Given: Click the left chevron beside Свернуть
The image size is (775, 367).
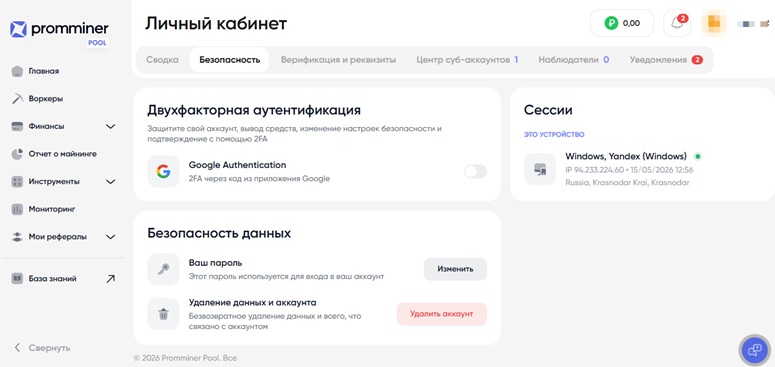Looking at the screenshot, I should 17,348.
